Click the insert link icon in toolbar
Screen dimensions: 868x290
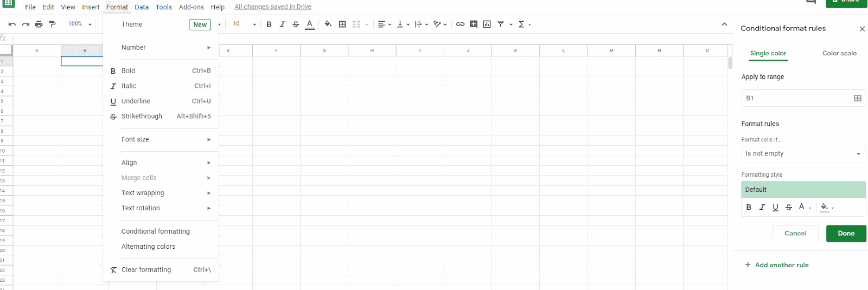pyautogui.click(x=460, y=24)
